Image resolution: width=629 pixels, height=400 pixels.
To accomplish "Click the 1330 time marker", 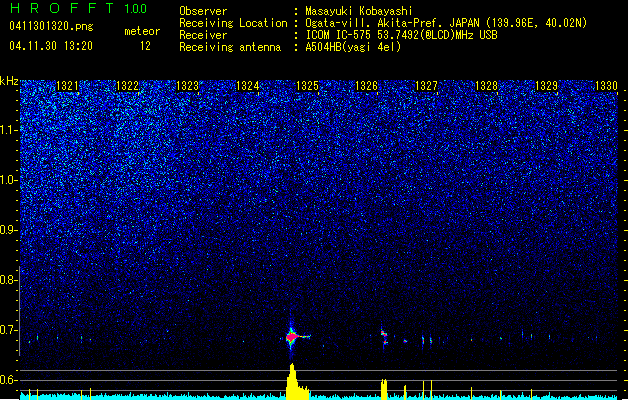I will pos(606,86).
